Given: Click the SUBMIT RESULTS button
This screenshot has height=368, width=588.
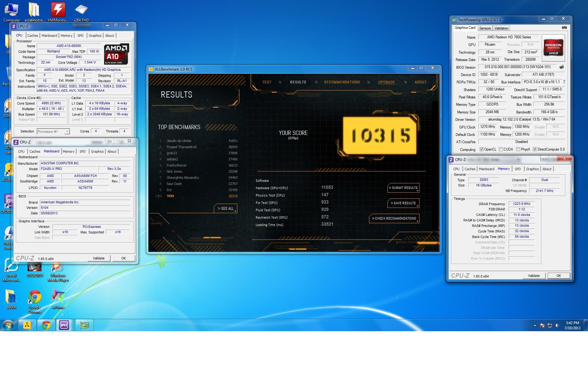Looking at the screenshot, I should pos(403,188).
